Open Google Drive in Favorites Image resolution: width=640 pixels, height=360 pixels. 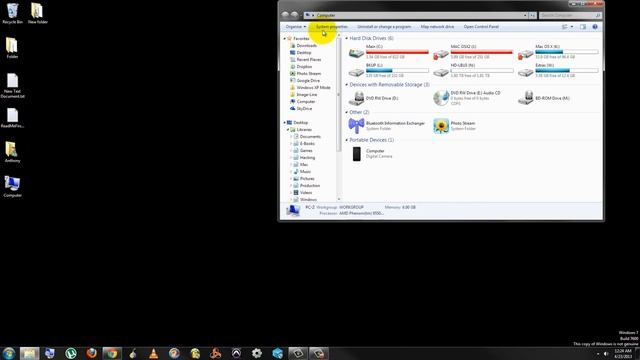308,81
